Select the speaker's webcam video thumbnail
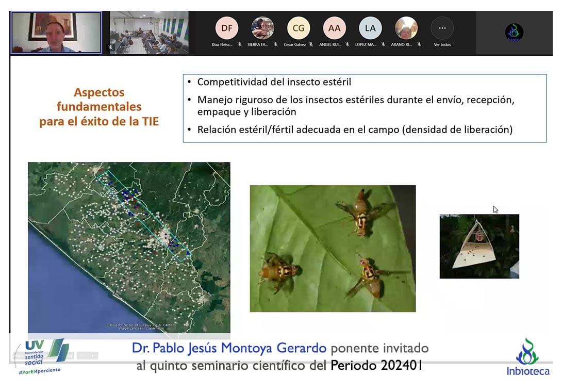 coord(56,32)
